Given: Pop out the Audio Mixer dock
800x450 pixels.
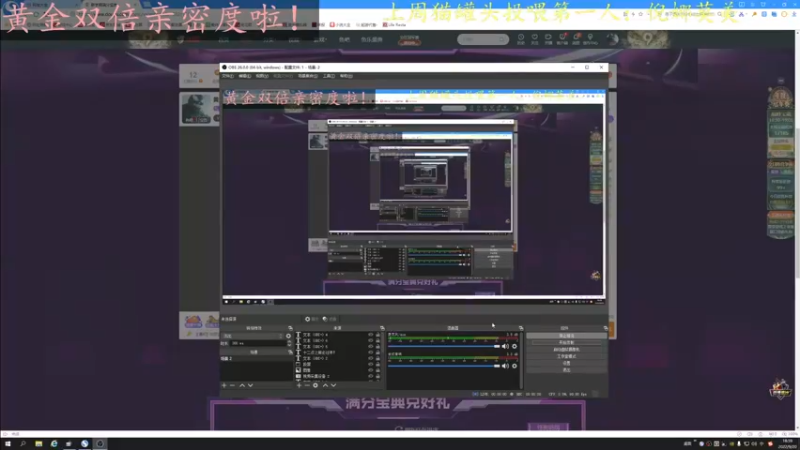Looking at the screenshot, I should coord(521,328).
